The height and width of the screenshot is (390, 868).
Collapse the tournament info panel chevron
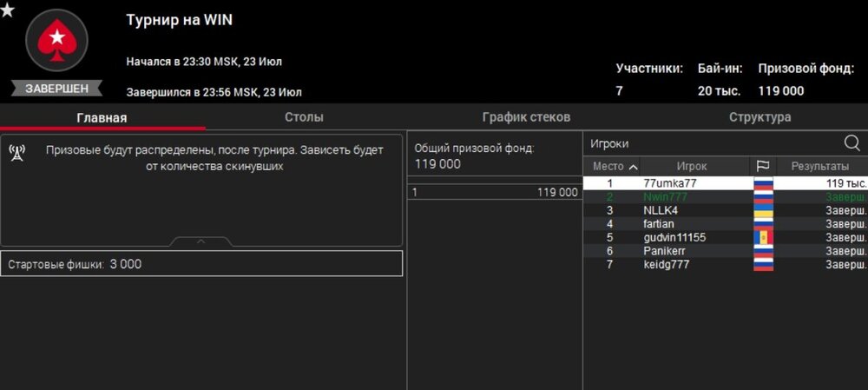point(201,241)
